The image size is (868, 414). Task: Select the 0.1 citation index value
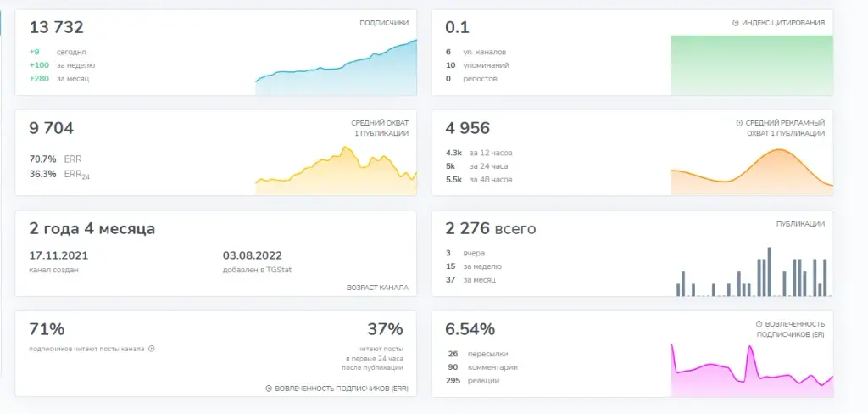(x=457, y=27)
